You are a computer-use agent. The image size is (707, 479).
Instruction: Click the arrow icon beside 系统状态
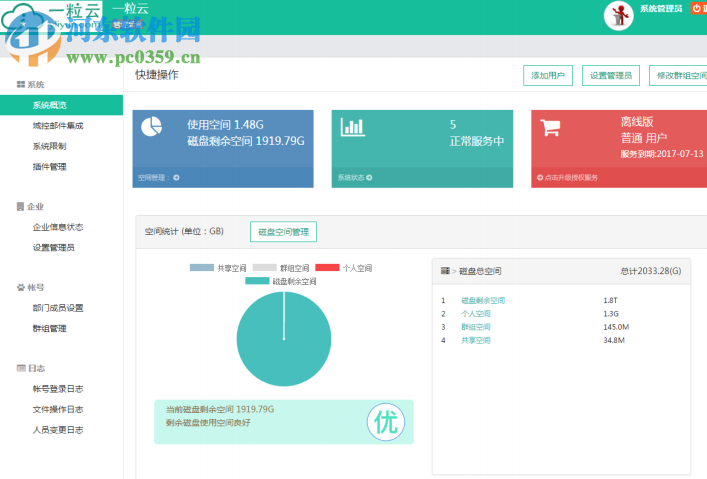(369, 178)
